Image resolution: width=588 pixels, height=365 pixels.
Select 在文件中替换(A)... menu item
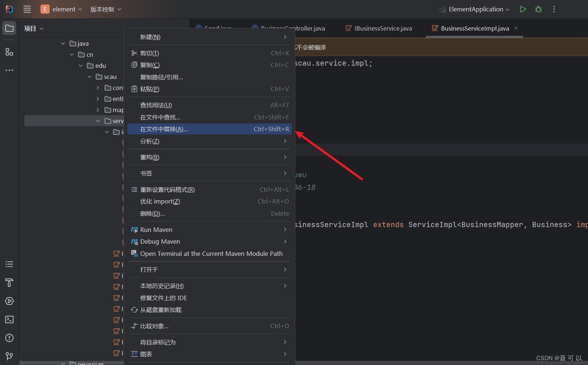209,129
